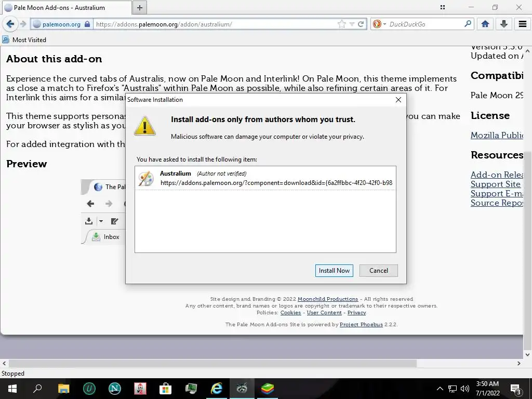Click the search magnifier in search box
Image resolution: width=532 pixels, height=399 pixels.
(x=468, y=24)
